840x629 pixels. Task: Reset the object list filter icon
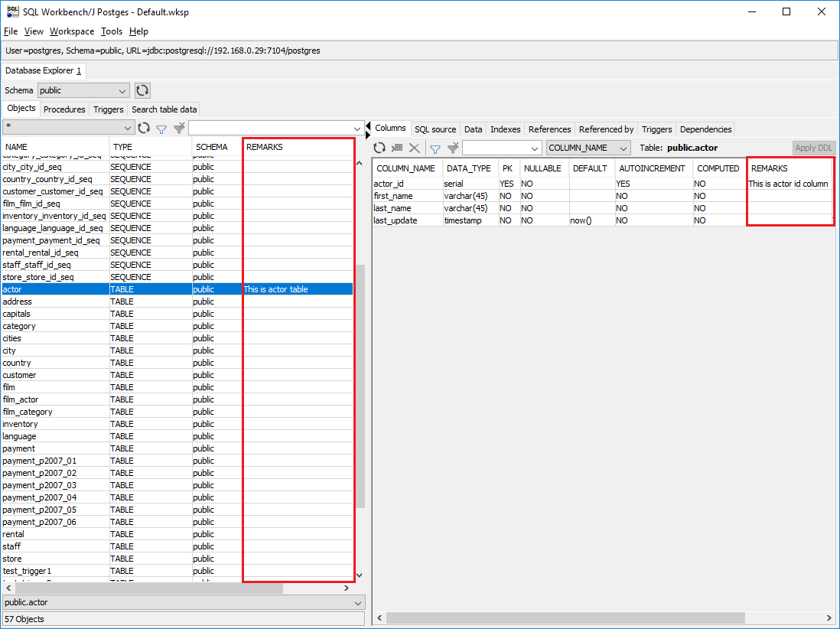[179, 129]
